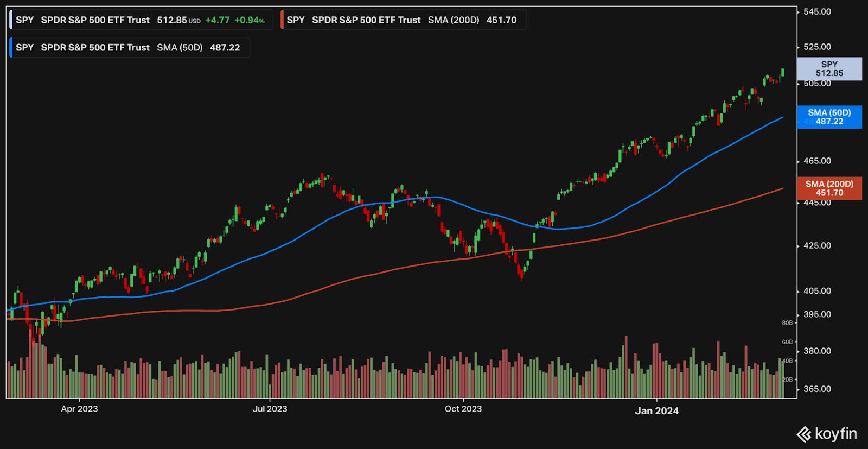The height and width of the screenshot is (449, 868).
Task: Click the 525.00 price axis label
Action: tap(817, 47)
